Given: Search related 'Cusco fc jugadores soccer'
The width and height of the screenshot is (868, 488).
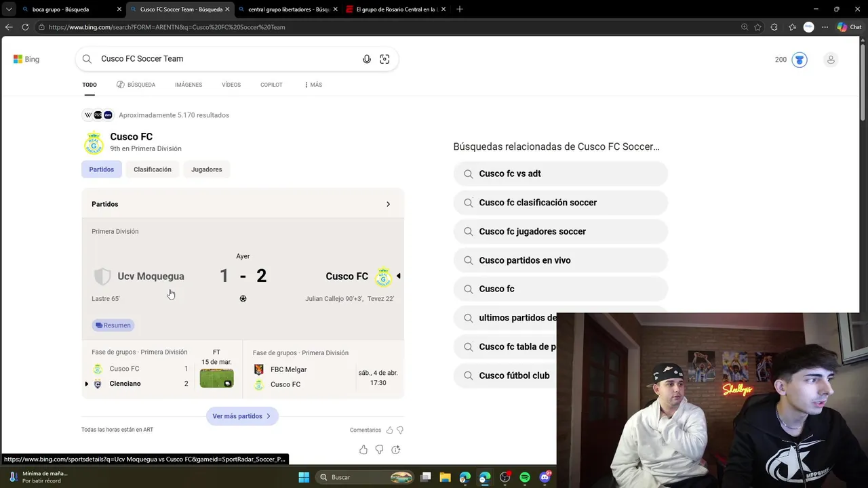Looking at the screenshot, I should (561, 231).
